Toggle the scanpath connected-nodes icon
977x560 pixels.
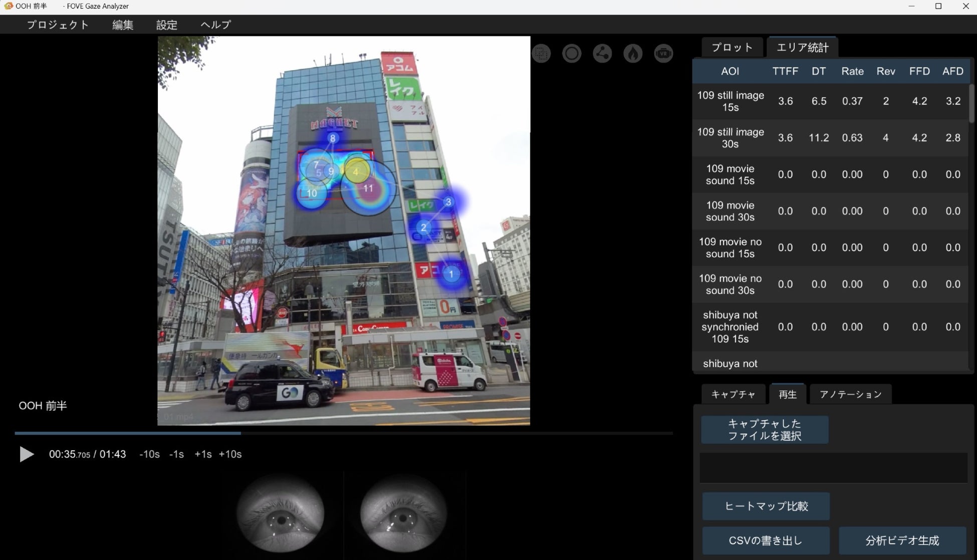[x=602, y=54]
